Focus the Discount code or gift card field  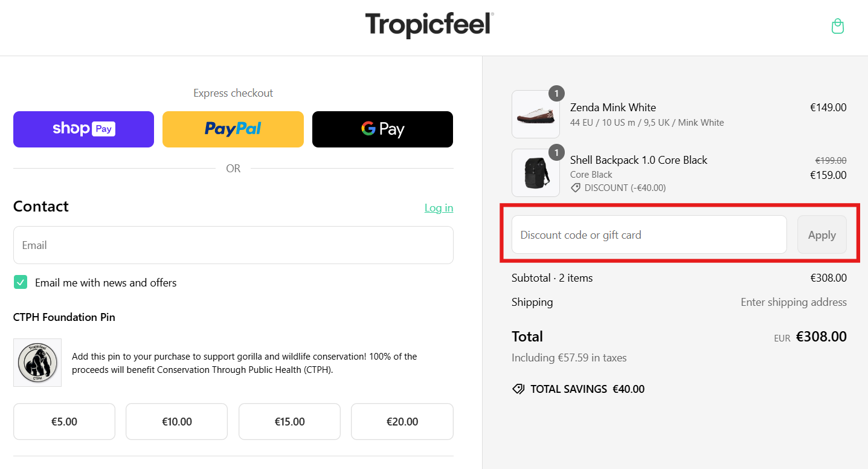[649, 235]
